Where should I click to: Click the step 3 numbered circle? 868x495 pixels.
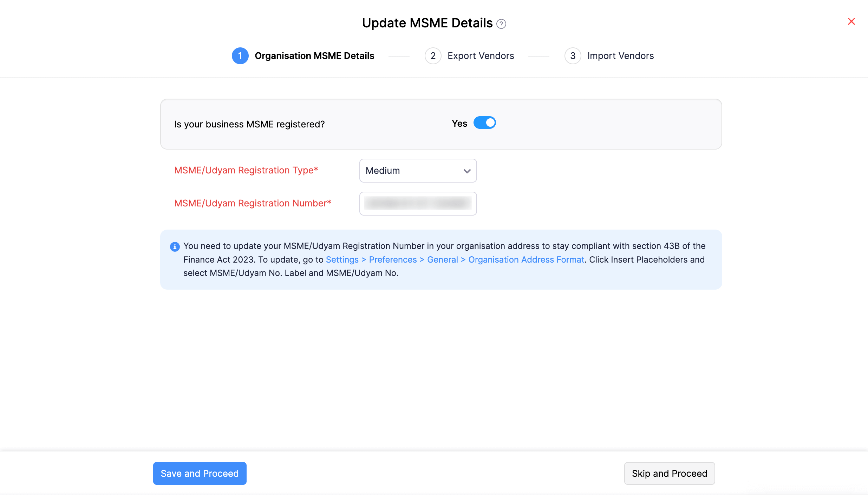[x=573, y=55]
